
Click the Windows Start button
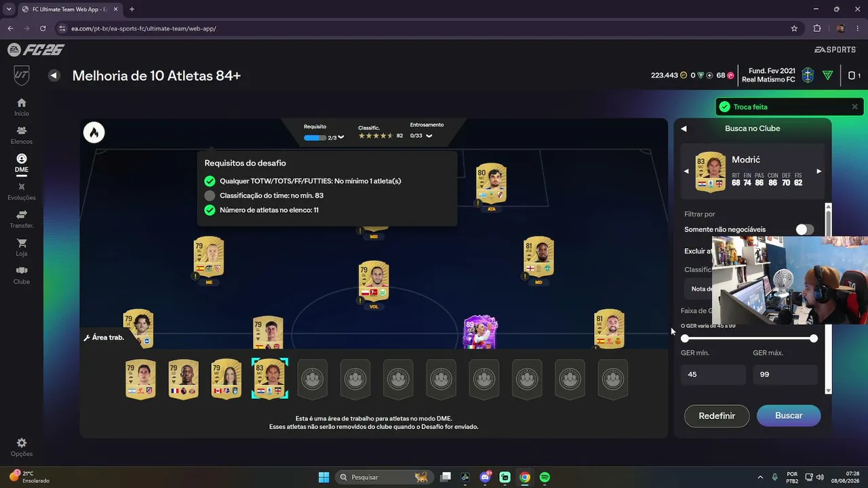[324, 477]
